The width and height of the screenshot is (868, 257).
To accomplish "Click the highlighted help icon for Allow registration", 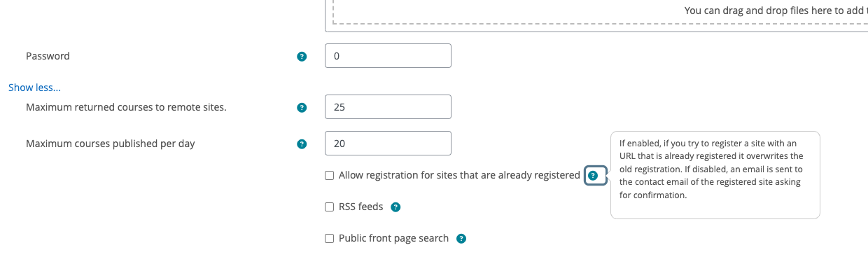I will point(594,175).
